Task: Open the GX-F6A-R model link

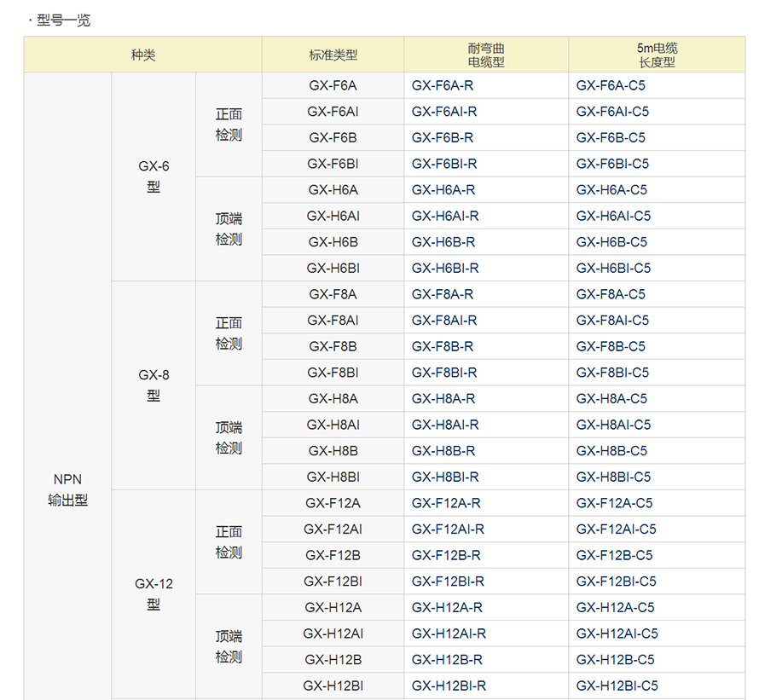Action: pyautogui.click(x=443, y=85)
